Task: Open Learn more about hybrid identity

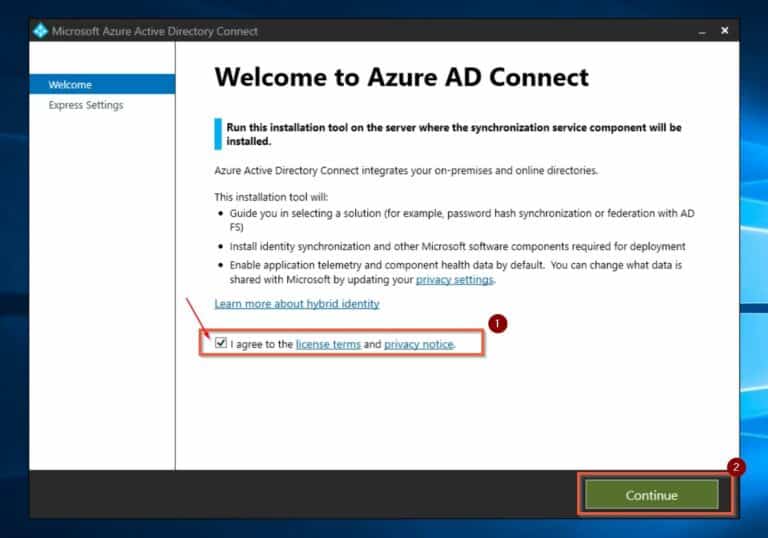Action: 297,304
